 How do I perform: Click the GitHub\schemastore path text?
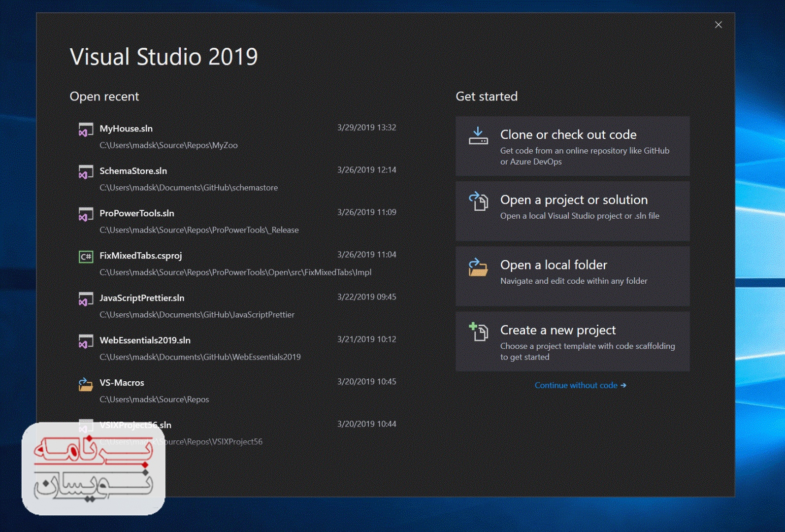pos(189,188)
